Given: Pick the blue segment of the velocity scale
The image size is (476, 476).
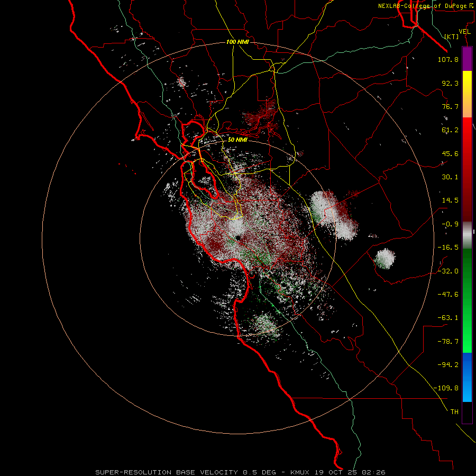Looking at the screenshot, I should click(467, 377).
